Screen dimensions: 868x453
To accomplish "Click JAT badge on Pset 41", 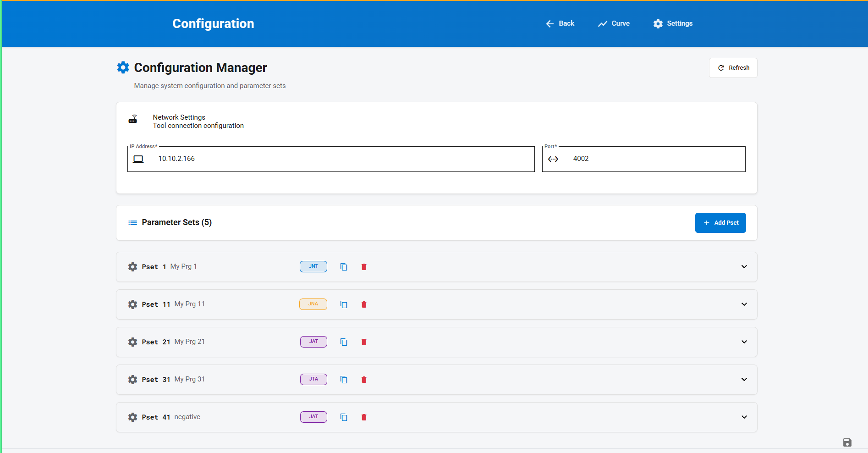I will 313,417.
